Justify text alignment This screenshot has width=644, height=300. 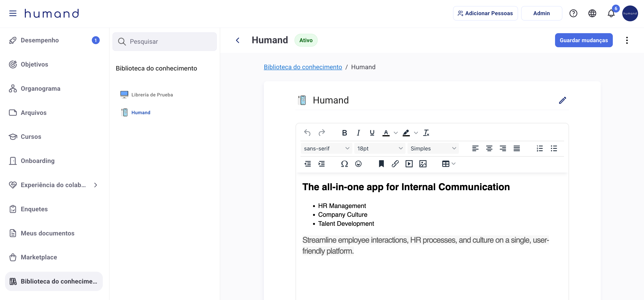point(517,148)
